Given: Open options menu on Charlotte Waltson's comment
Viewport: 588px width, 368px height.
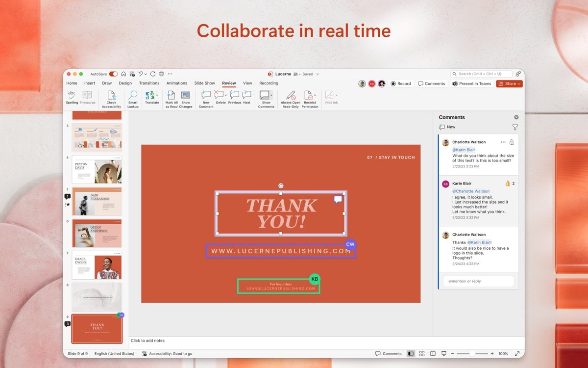Looking at the screenshot, I should pos(503,142).
